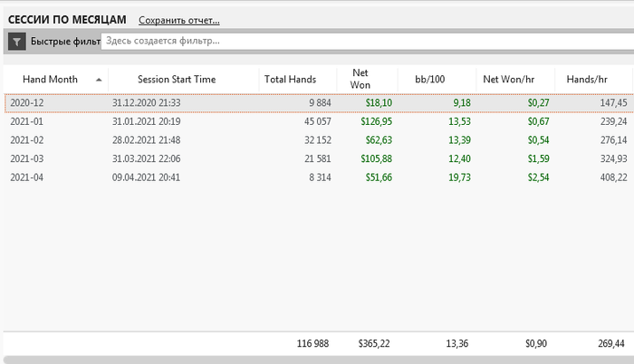Click the $126,95 Net Won cell
This screenshot has width=634, height=364.
pyautogui.click(x=372, y=121)
